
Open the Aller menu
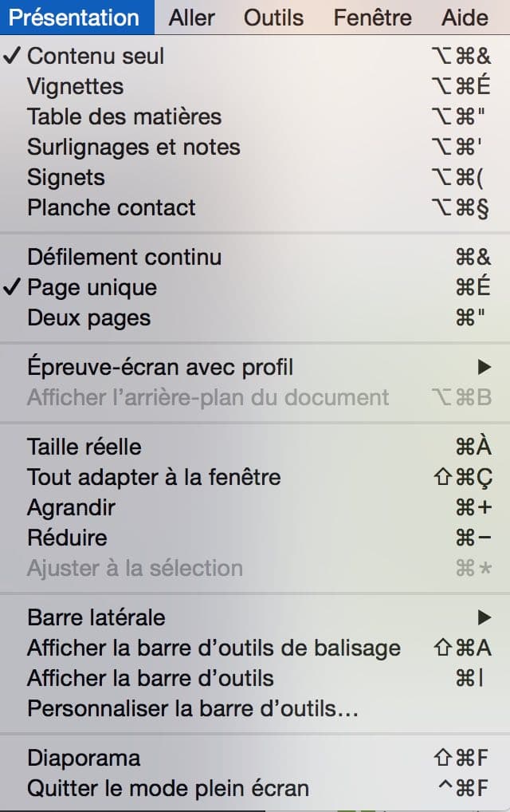point(191,18)
